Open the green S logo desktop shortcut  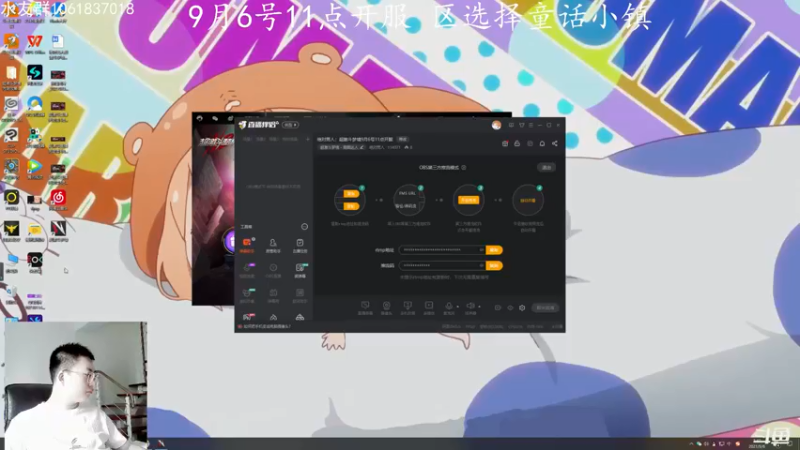[x=35, y=74]
